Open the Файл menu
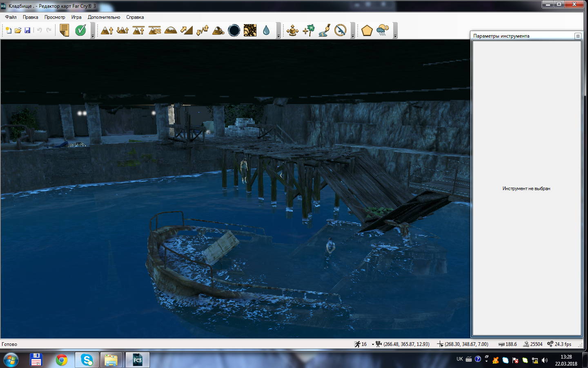The height and width of the screenshot is (368, 588). [x=11, y=17]
